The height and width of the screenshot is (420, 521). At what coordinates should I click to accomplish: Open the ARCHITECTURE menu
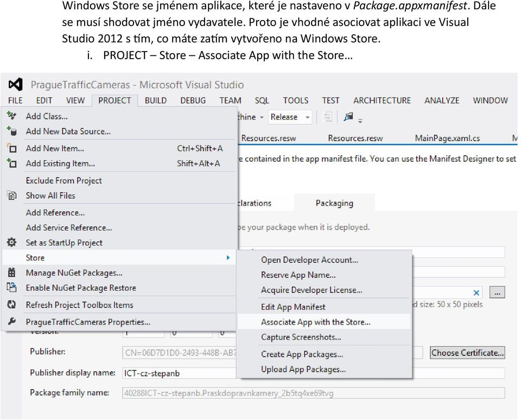pyautogui.click(x=382, y=100)
